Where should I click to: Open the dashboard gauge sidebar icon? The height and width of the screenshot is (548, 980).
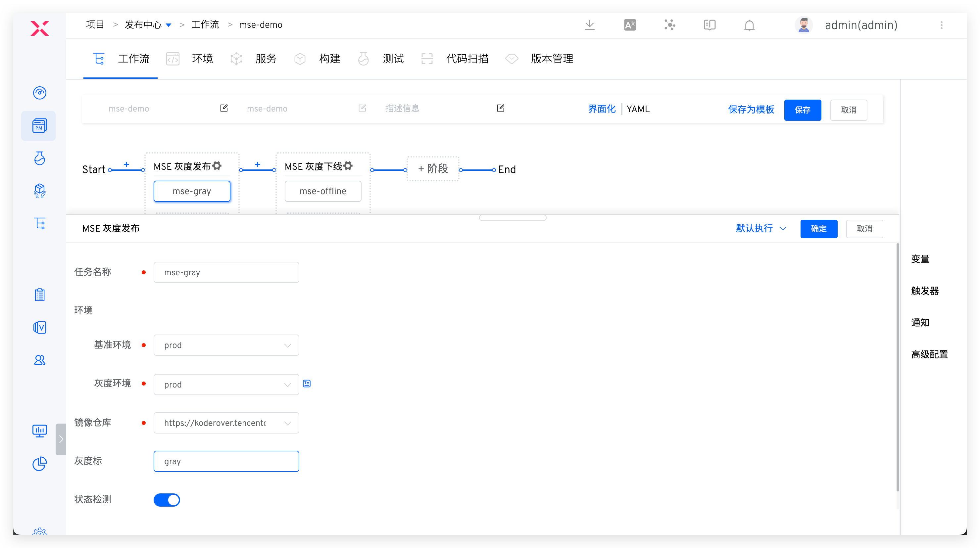(x=40, y=93)
